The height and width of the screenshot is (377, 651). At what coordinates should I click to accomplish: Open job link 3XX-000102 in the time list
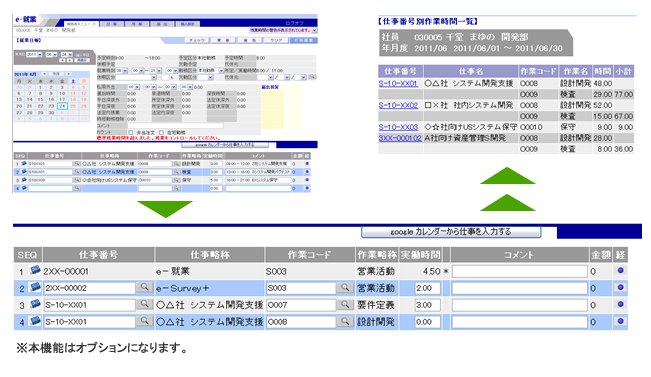[x=400, y=138]
